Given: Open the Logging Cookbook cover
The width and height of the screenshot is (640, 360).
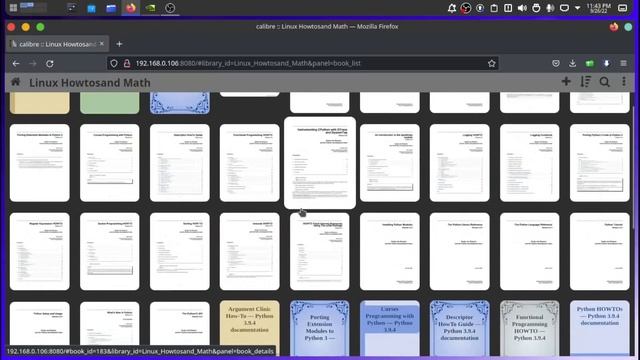Looking at the screenshot, I should tap(529, 163).
